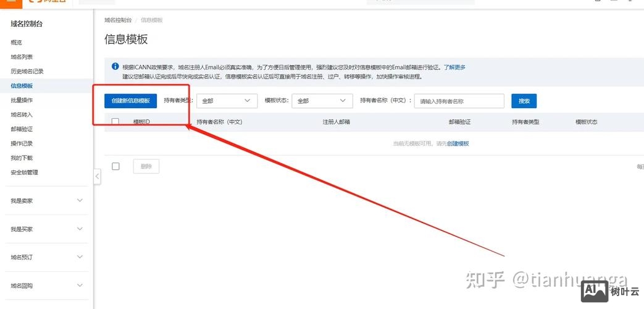Click the 持有者类型 column header
The width and height of the screenshot is (644, 309).
click(x=525, y=122)
